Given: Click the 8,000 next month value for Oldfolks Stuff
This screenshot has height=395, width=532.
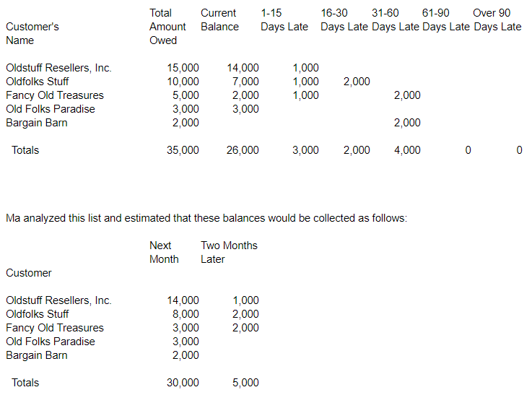Looking at the screenshot, I should (x=186, y=314).
